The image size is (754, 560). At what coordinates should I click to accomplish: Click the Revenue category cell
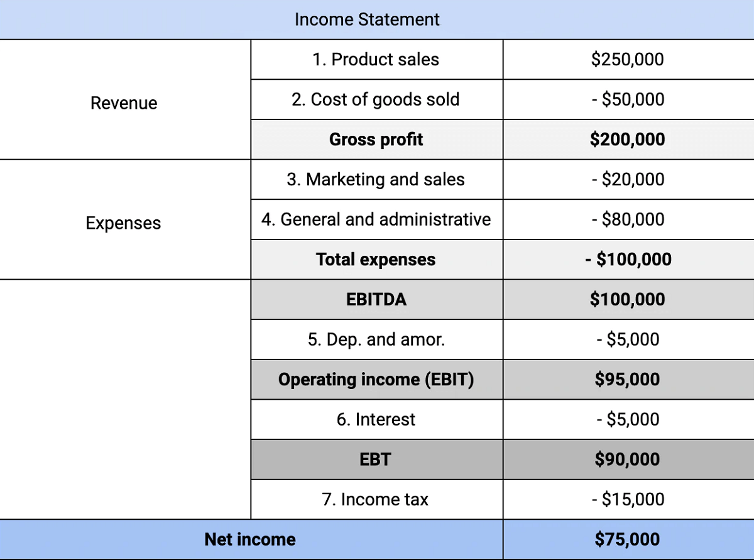point(125,99)
